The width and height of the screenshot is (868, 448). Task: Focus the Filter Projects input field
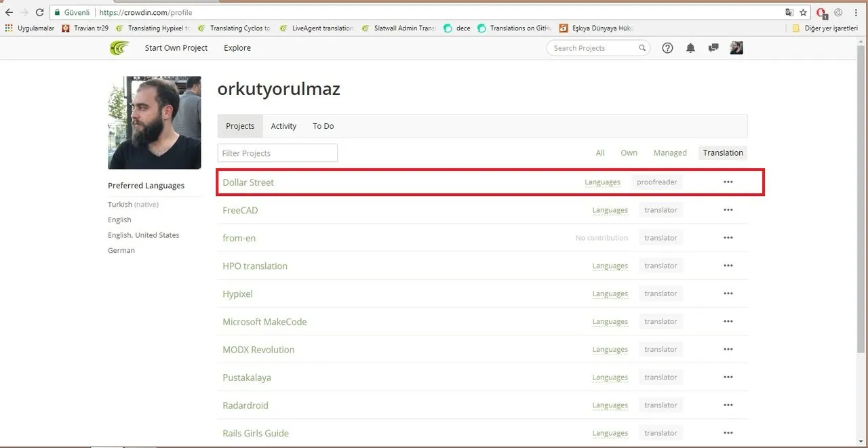click(277, 153)
